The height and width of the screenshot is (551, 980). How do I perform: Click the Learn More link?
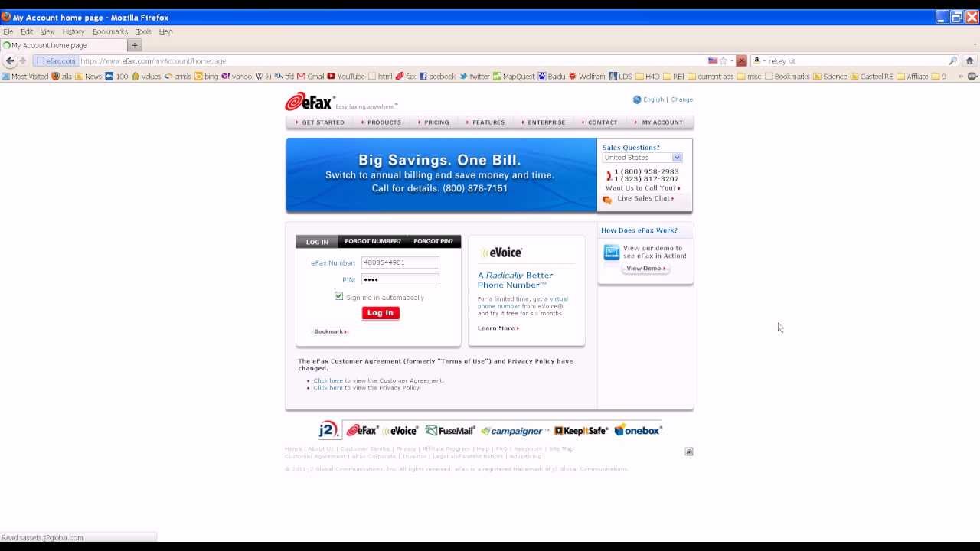point(498,328)
